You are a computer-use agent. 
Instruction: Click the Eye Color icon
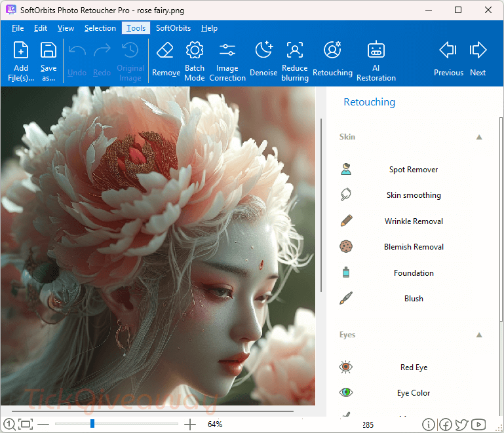pos(346,392)
